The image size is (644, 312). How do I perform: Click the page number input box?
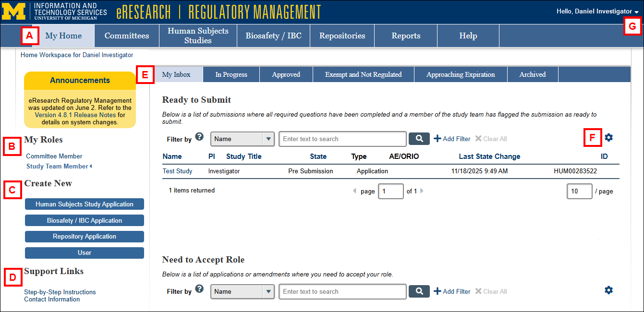(391, 191)
